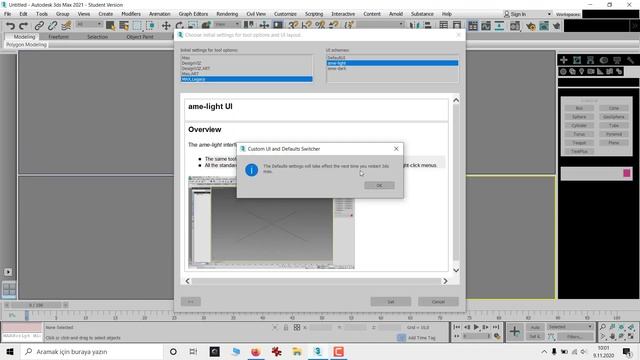Click Cancel in the settings dialog

438,302
